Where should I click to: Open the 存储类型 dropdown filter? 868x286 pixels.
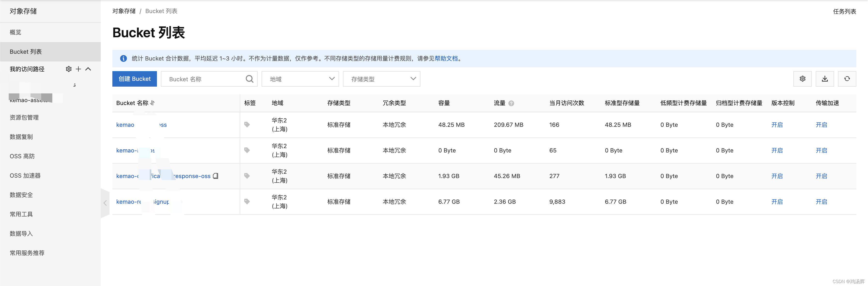pyautogui.click(x=381, y=79)
